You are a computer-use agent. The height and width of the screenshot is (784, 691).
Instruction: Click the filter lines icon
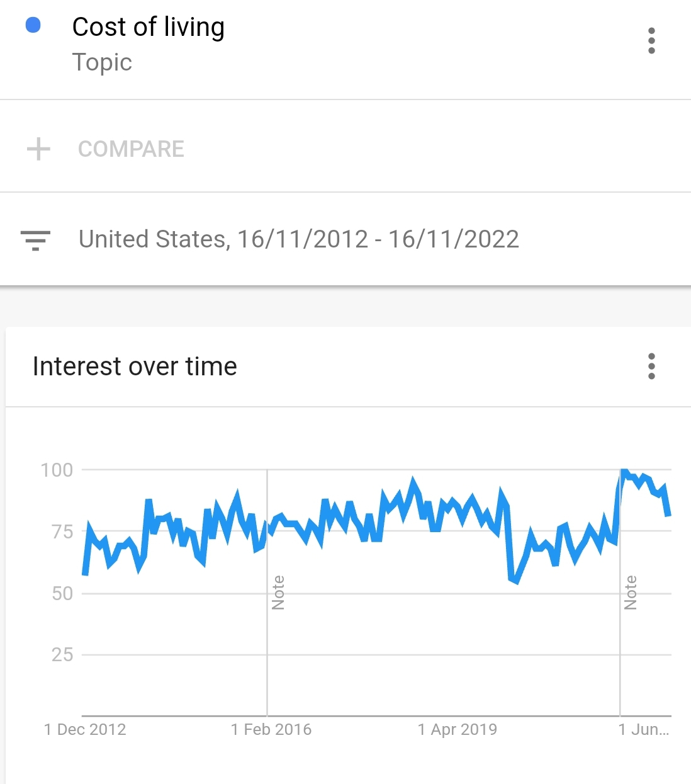point(35,240)
